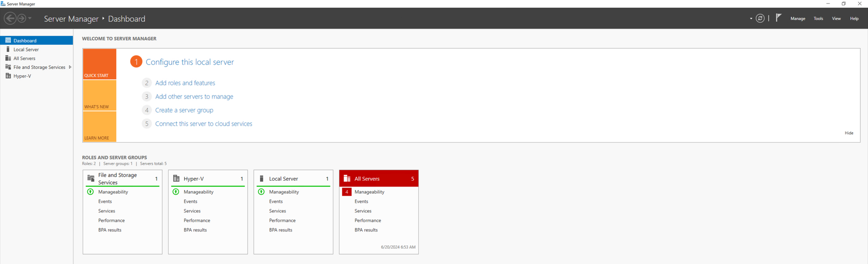Open the Local Server tile header
Screen dimensions: 868x264
293,178
